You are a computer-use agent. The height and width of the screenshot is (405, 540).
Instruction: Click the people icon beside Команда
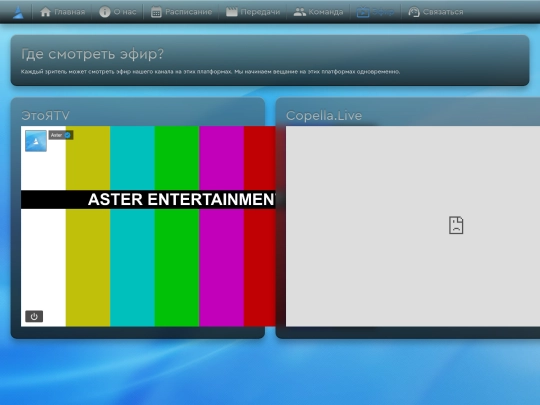(x=300, y=12)
